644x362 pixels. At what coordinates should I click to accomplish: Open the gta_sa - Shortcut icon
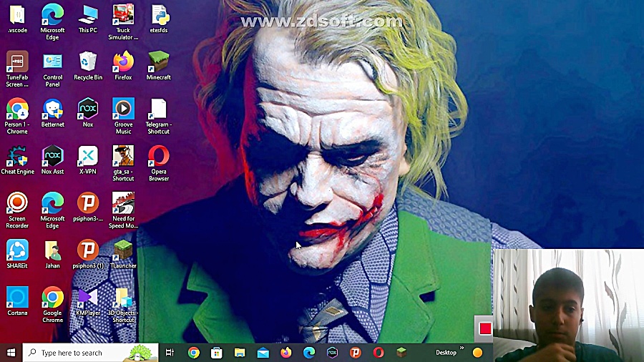[x=123, y=164]
